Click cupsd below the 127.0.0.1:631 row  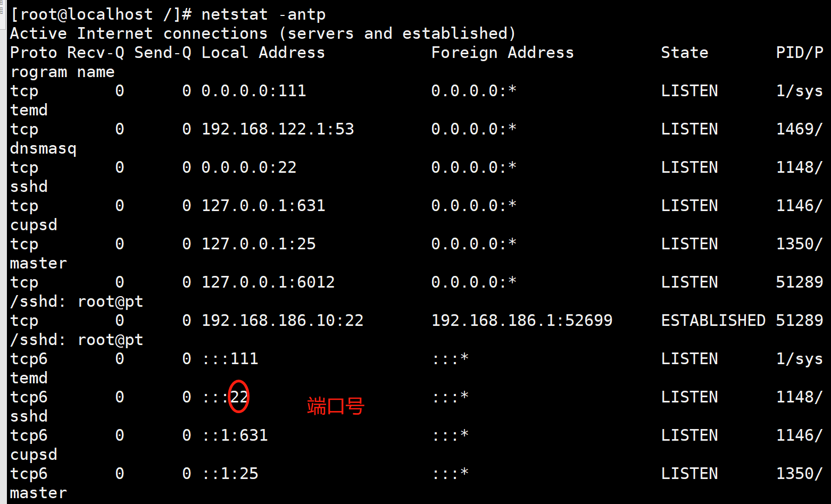click(x=34, y=225)
